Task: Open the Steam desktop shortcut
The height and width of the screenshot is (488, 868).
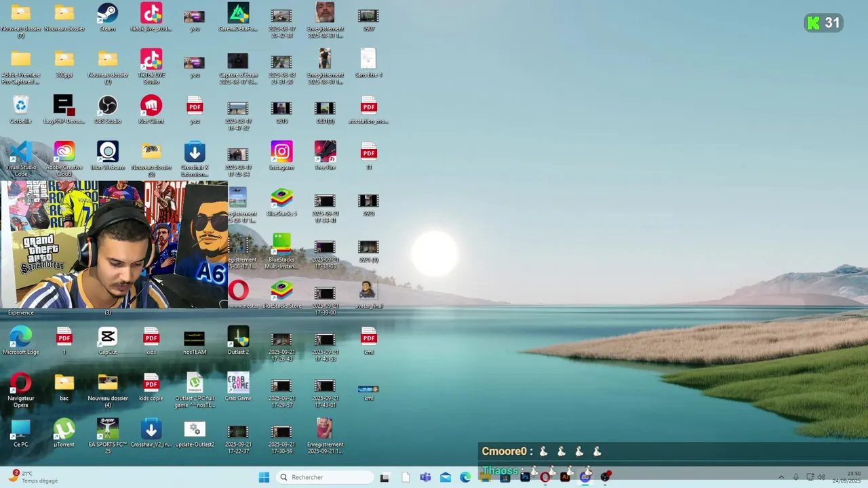Action: [107, 18]
